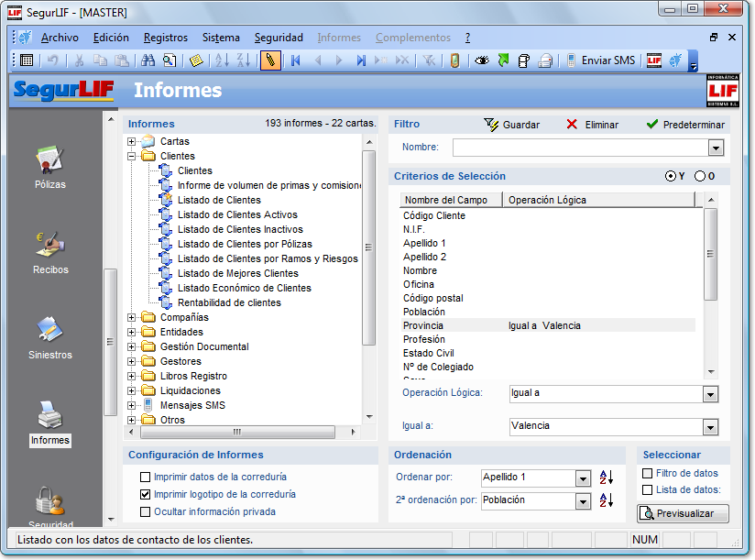Click the Previsualizar button
Screen dimensions: 755x560
pos(684,514)
